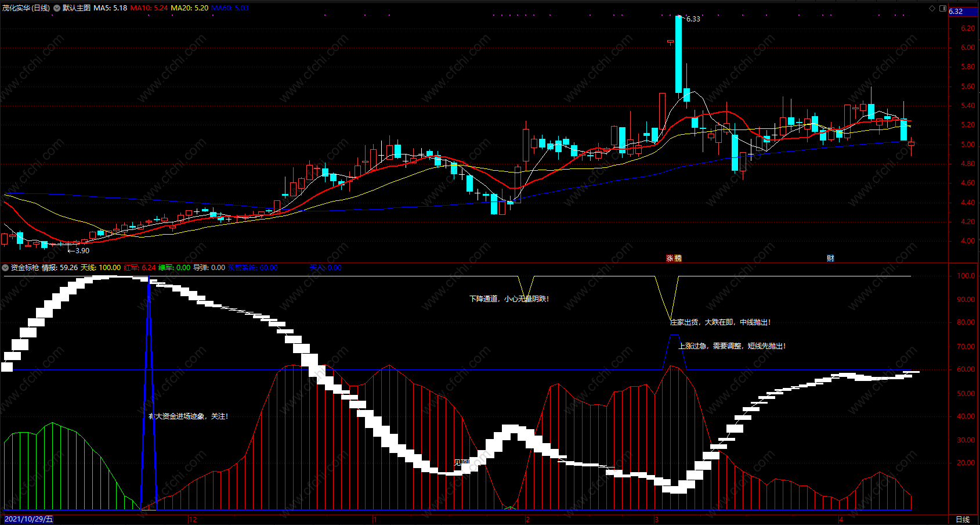Expand the 资金标枪 indicator dropdown arrow
Viewport: 980px width, 525px height.
[x=5, y=268]
